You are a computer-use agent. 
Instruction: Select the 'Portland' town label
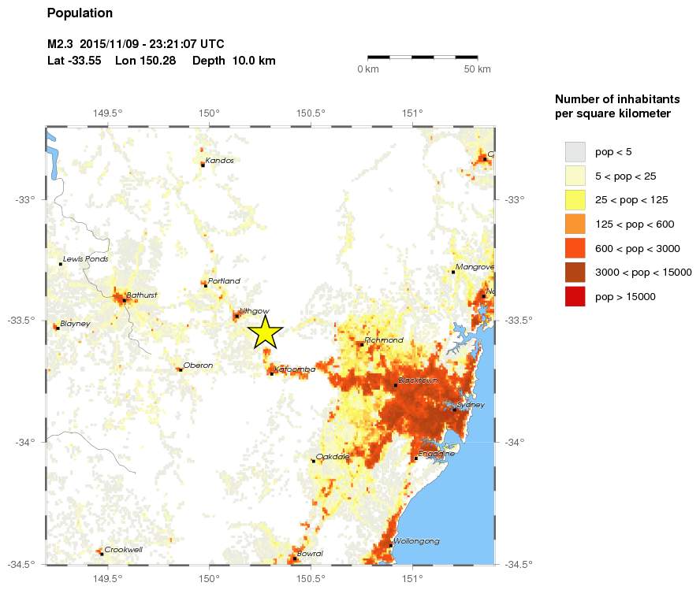coord(224,280)
